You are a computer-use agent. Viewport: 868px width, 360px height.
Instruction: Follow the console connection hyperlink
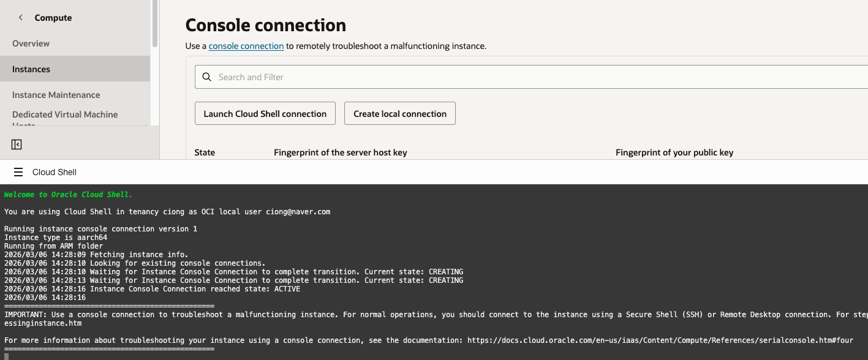[x=246, y=46]
